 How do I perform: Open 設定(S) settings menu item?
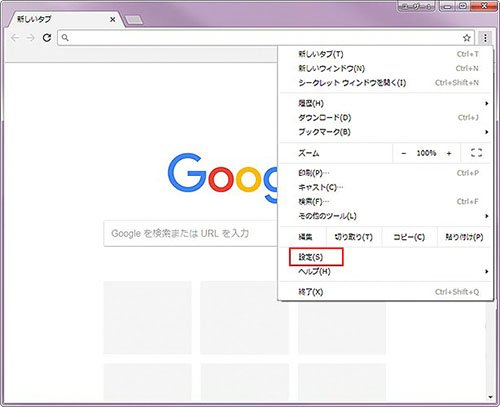(386, 257)
